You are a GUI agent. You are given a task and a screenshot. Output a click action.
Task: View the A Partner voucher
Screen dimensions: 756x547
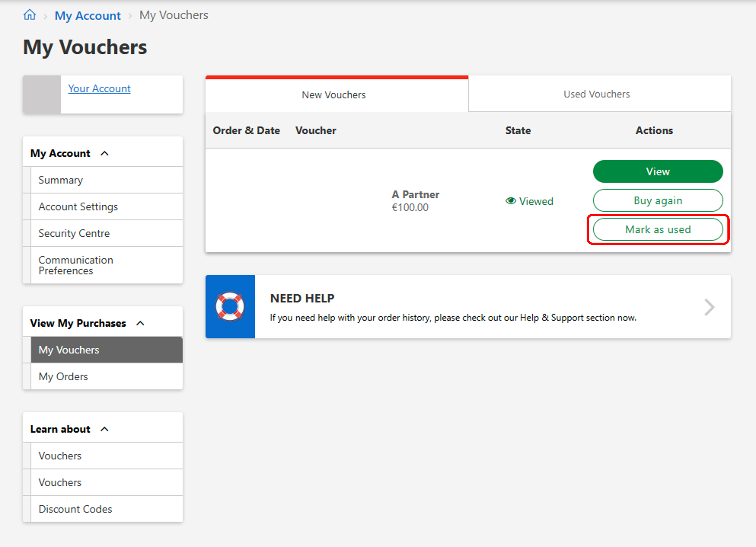(x=658, y=171)
